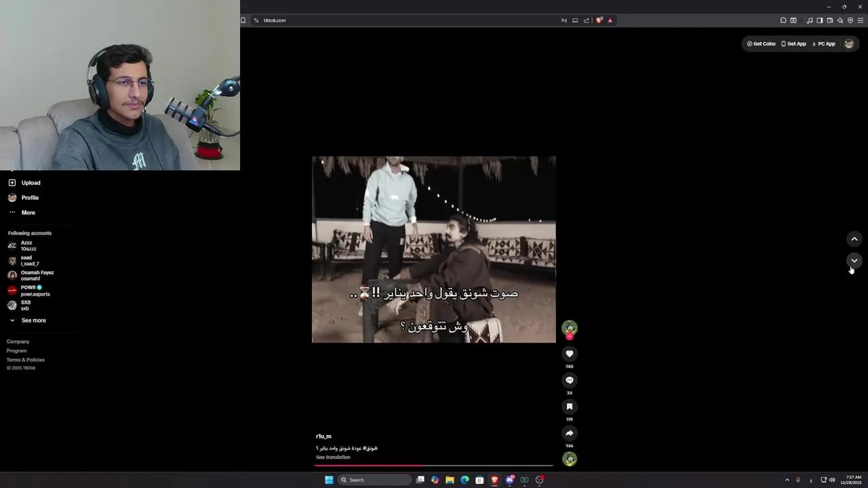The width and height of the screenshot is (868, 488).
Task: Open the creator avatar above the like button
Action: pyautogui.click(x=570, y=328)
